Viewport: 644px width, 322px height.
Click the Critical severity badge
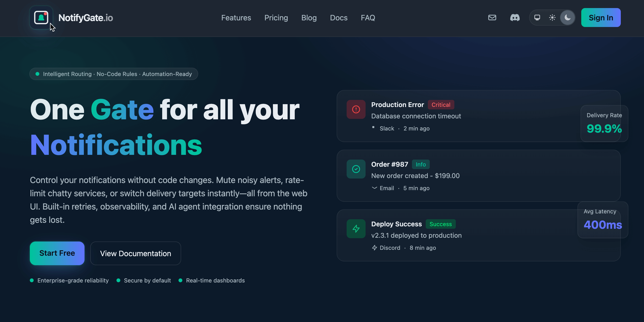(x=441, y=105)
